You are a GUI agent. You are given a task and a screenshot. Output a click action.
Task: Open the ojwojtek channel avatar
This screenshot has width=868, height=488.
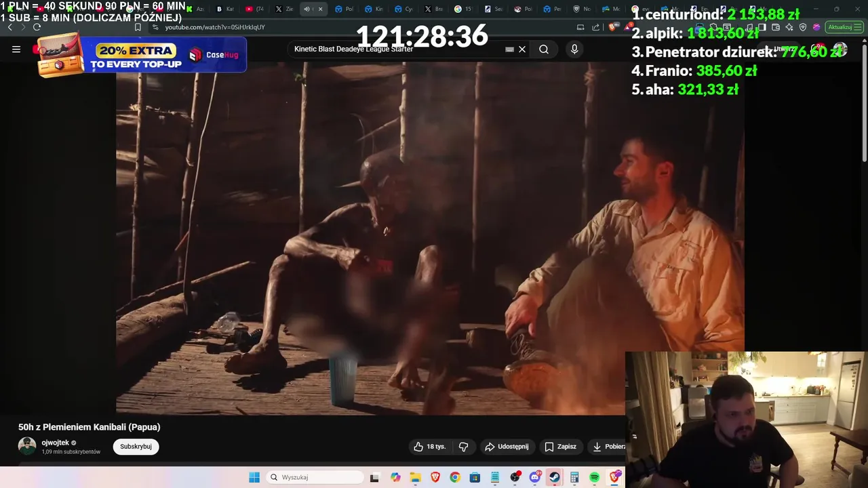(27, 446)
